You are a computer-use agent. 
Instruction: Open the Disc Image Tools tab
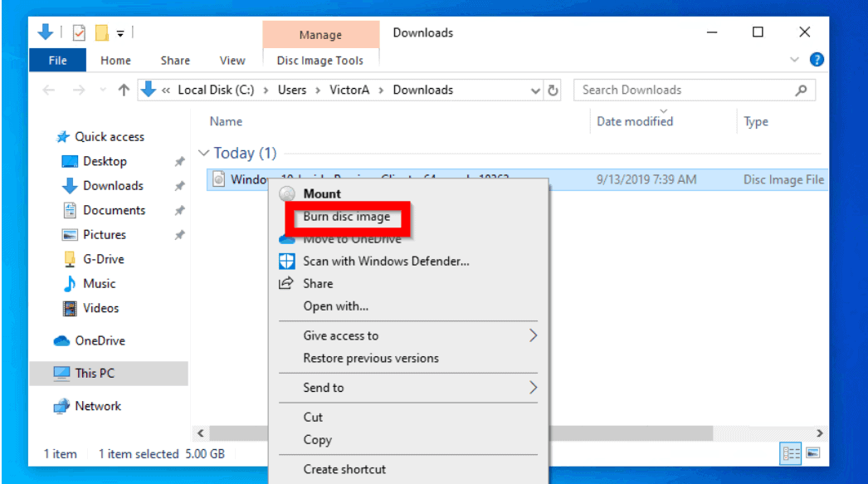pyautogui.click(x=320, y=61)
